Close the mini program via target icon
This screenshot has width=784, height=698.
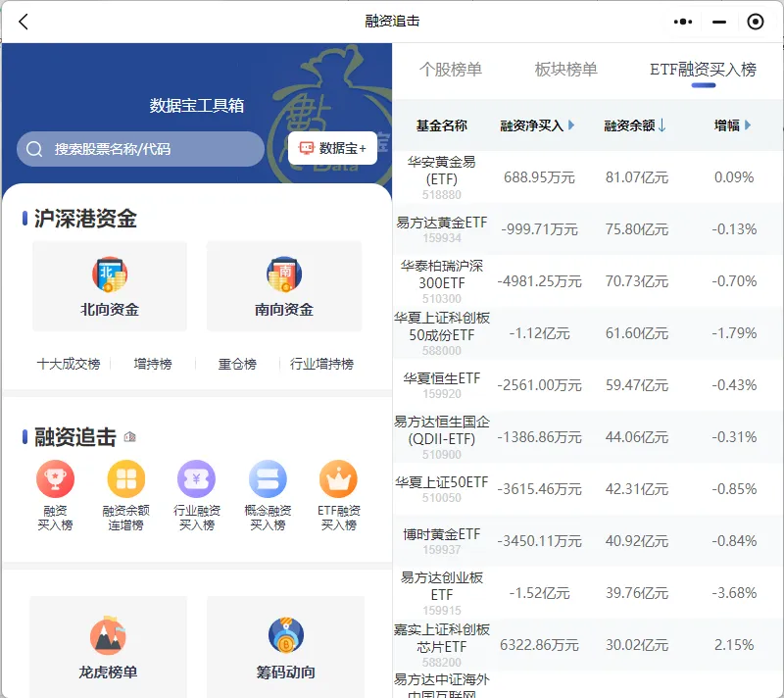tap(755, 22)
